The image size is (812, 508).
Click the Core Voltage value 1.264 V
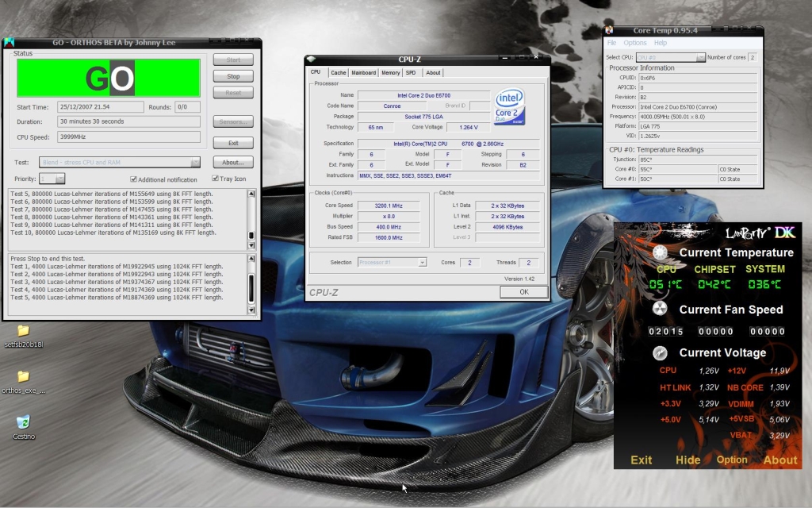click(468, 127)
